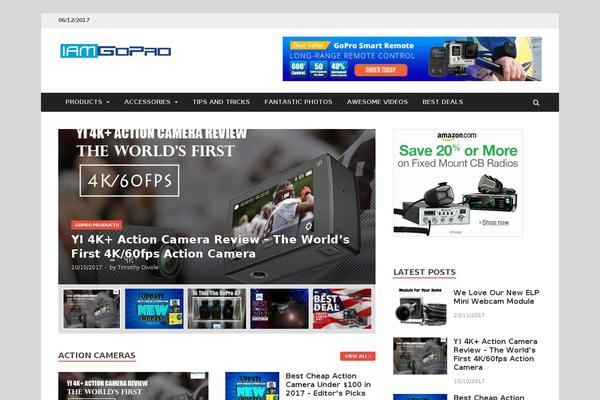Select the Best of 2017 drone thumbnail
This screenshot has height=400, width=600.
(279, 309)
